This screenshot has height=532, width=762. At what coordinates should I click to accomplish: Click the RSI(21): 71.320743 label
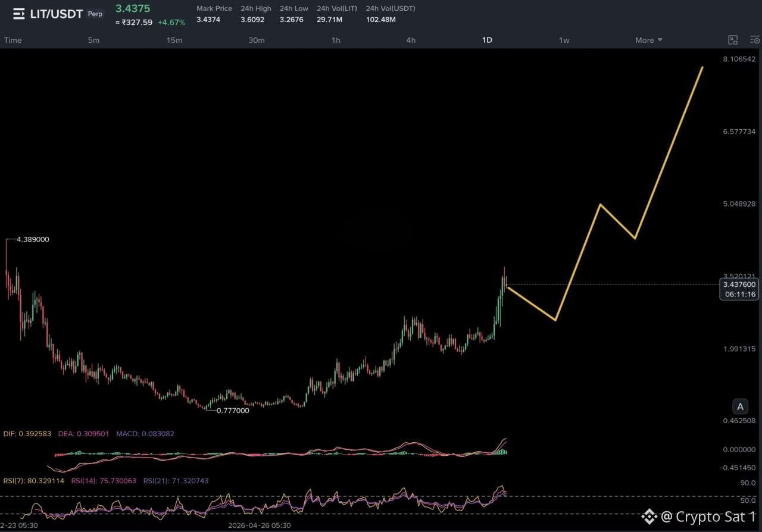coord(176,480)
